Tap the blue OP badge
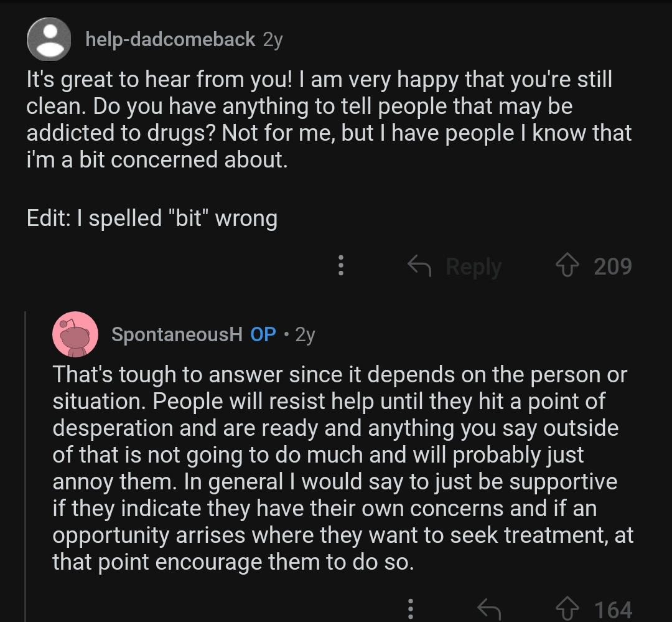Image resolution: width=672 pixels, height=622 pixels. pos(263,334)
